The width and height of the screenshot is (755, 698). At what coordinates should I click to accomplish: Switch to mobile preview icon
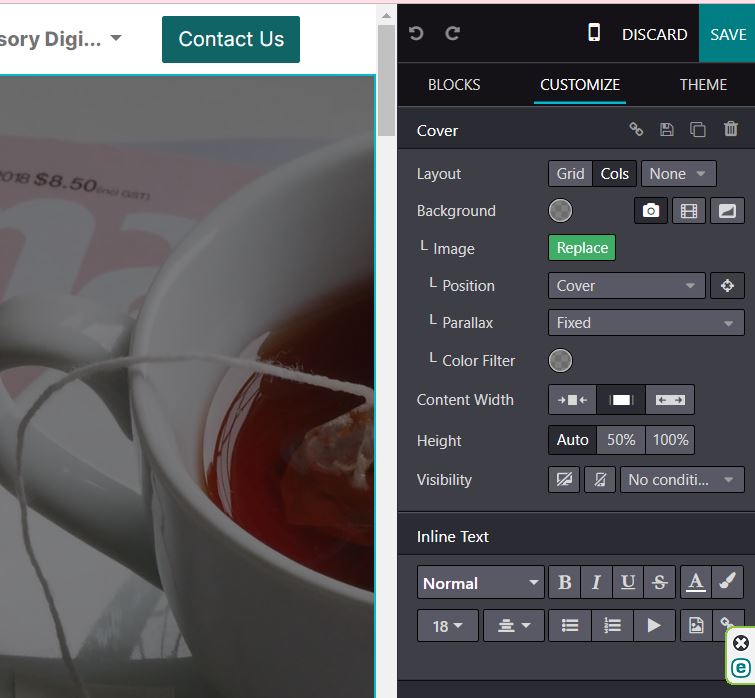pos(594,34)
